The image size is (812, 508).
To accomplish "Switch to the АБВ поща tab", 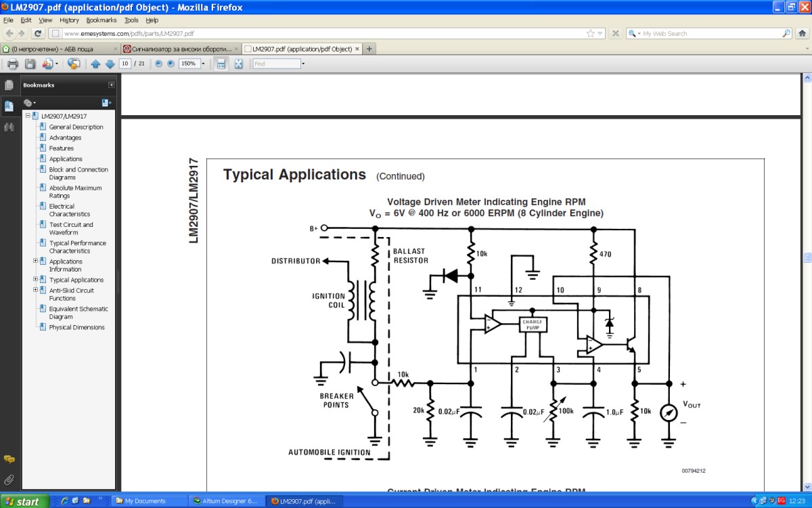I will (57, 49).
